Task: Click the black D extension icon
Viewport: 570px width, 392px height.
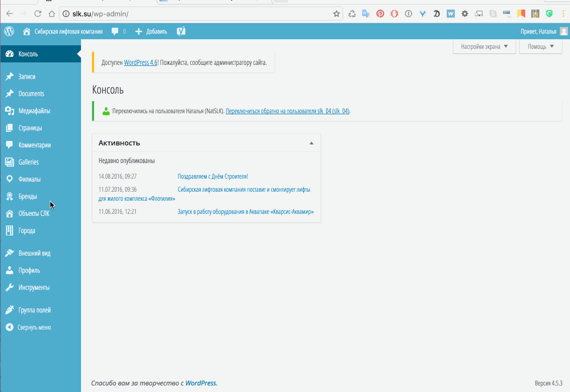Action: (x=437, y=14)
